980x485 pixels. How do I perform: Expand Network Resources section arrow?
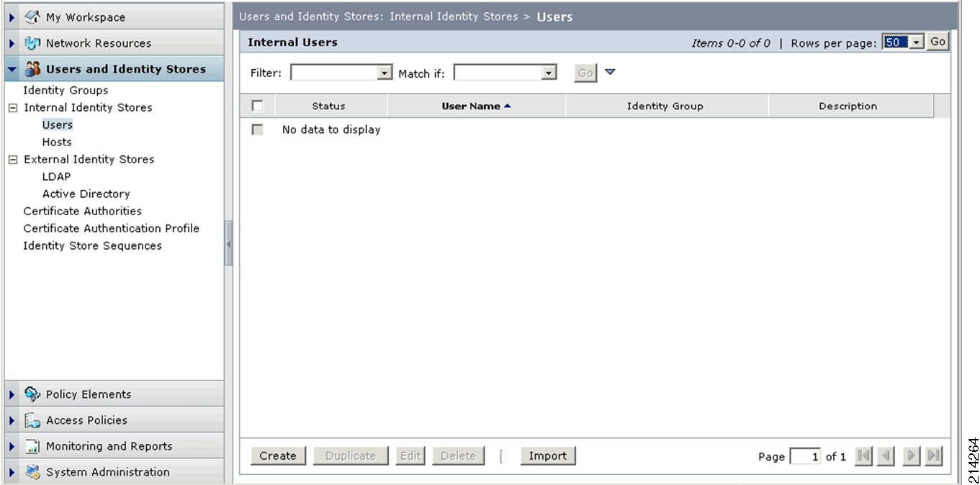point(12,43)
